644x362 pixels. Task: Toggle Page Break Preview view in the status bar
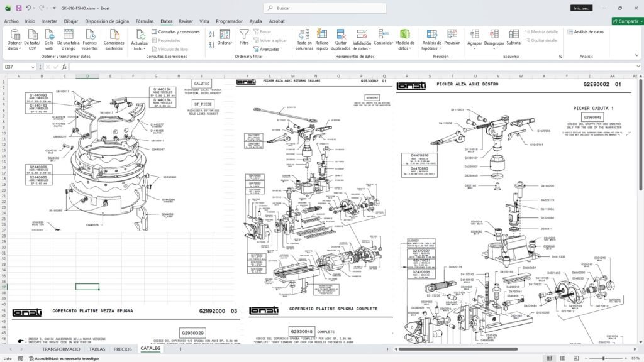coord(576,358)
